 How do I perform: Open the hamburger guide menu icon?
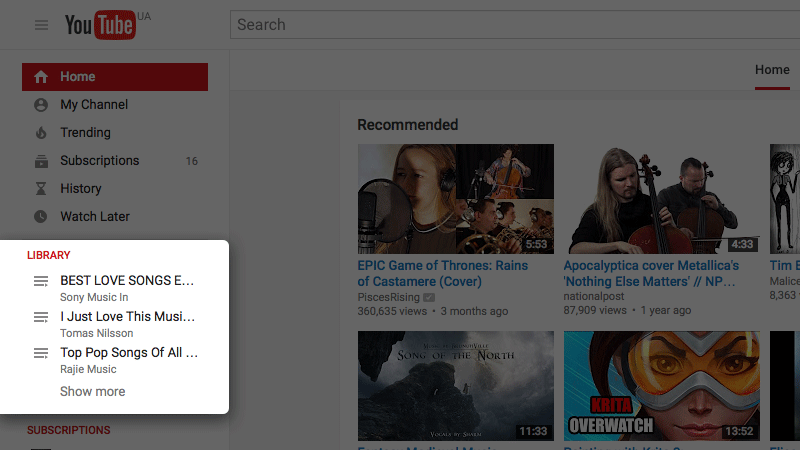[41, 24]
